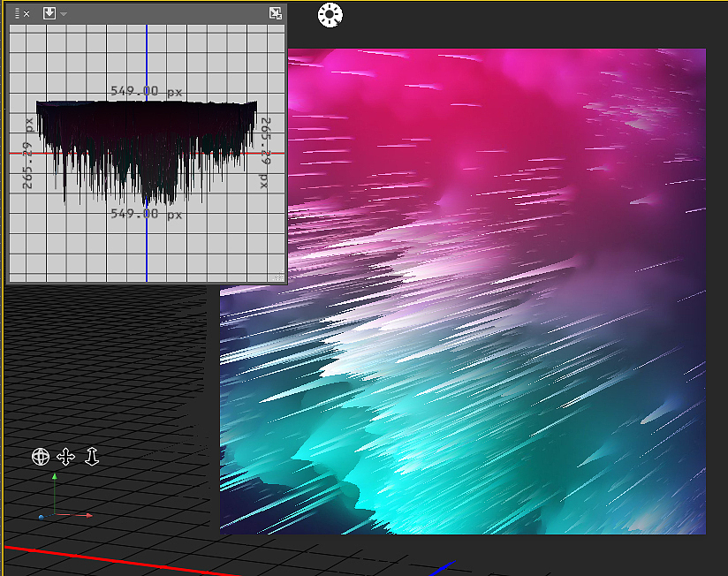
Task: Open the dropdown arrow beside the view preset icon
Action: [x=64, y=14]
